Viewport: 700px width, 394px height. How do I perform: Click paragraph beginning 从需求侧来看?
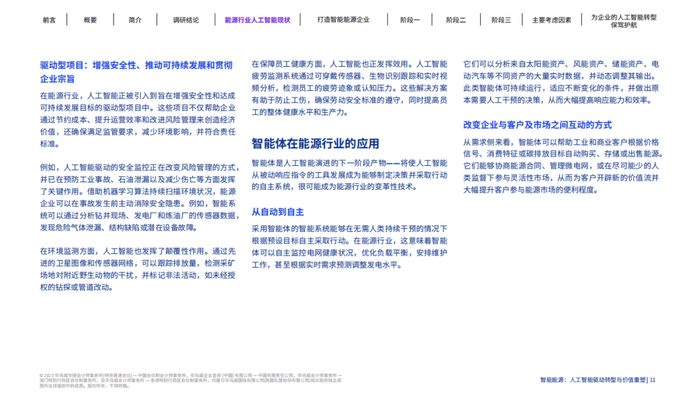point(562,166)
